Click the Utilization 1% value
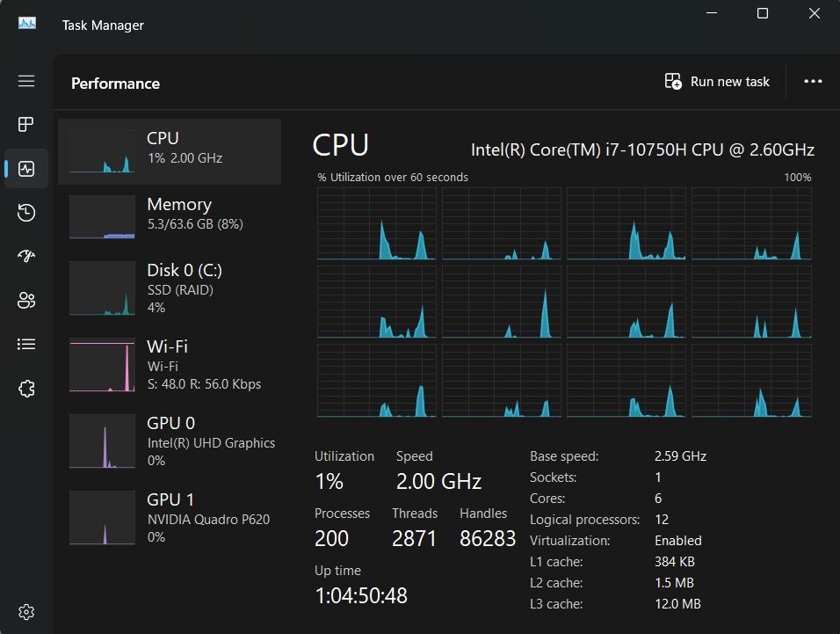Screen dimensions: 840x634 329,481
